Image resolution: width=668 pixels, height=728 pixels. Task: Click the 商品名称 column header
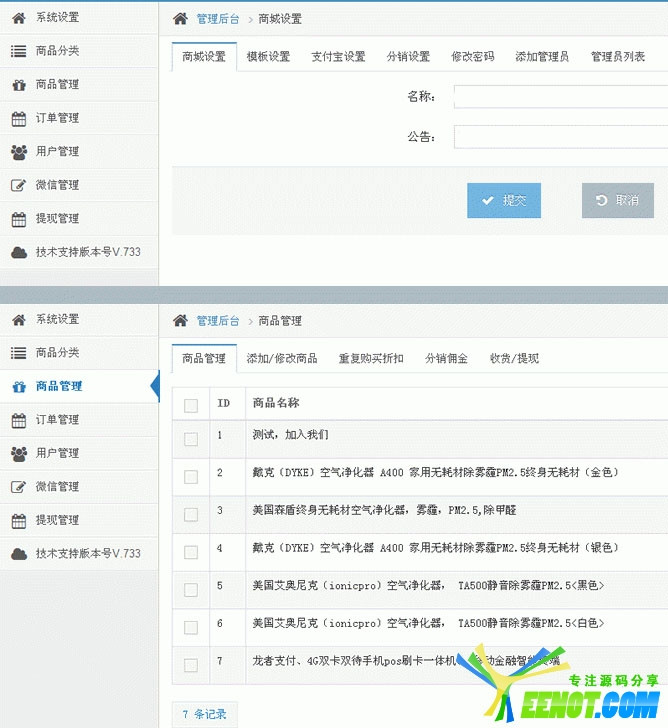(x=276, y=403)
